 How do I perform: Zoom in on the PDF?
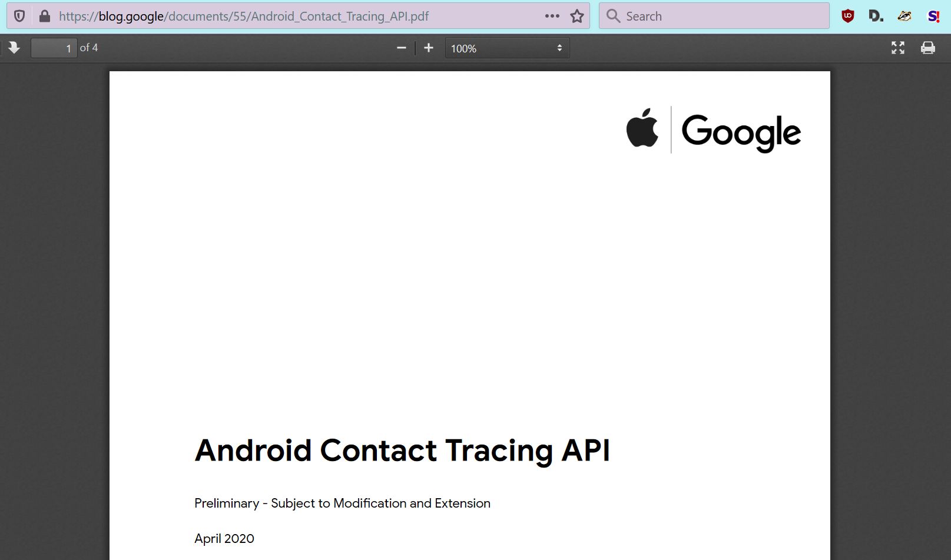pos(429,48)
